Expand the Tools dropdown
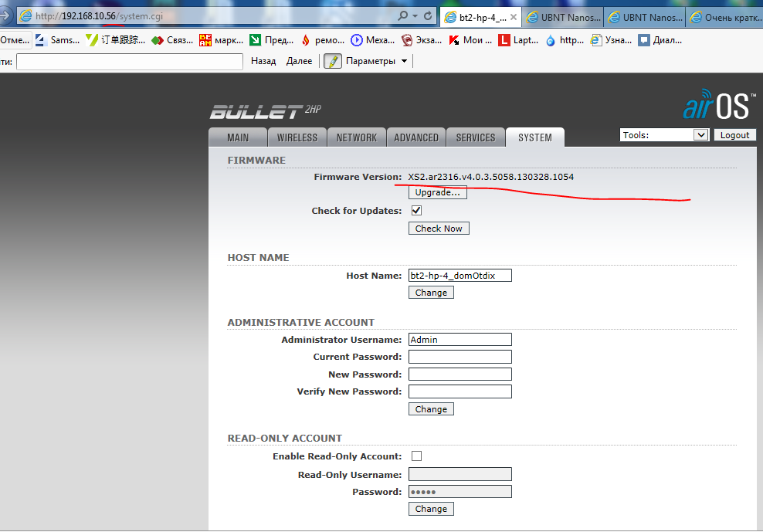 click(664, 135)
